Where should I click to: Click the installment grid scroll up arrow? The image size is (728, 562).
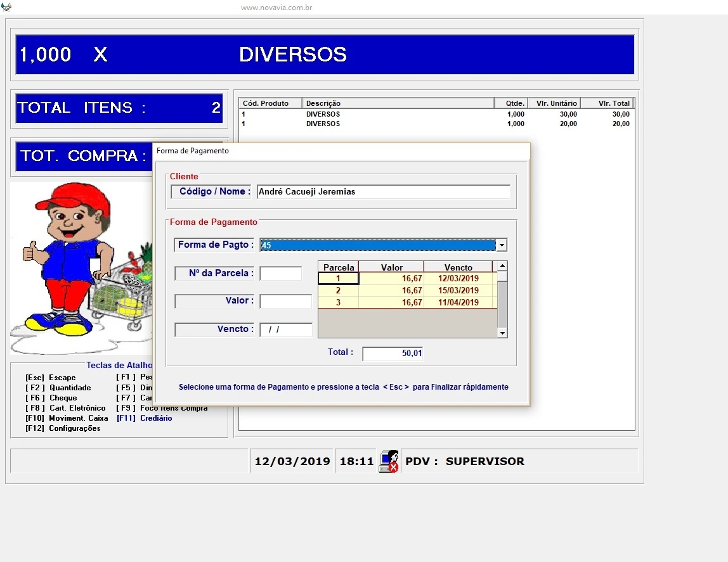502,266
